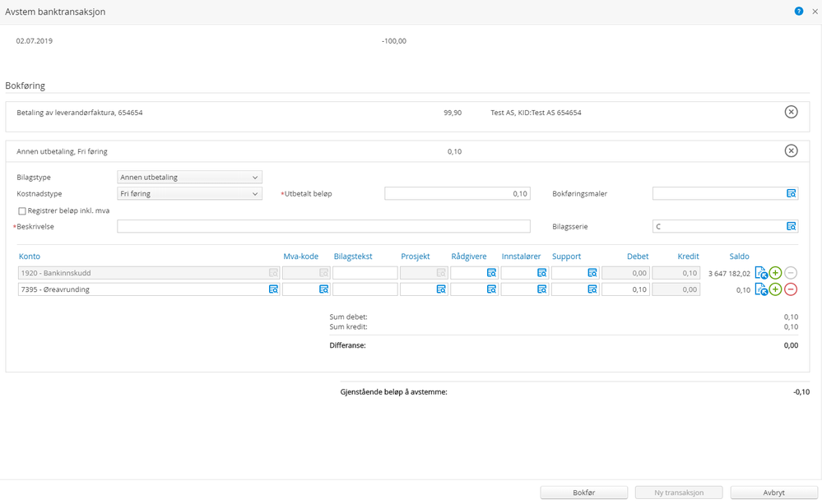
Task: Delete the 7395 Øreavrunding line
Action: click(x=791, y=289)
